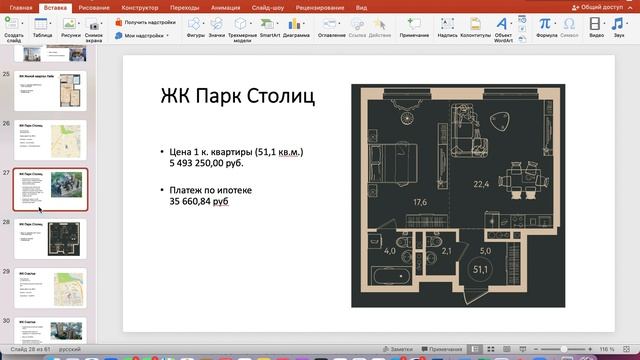Screen dimensions: 640x360
Task: Open Оглавление zoom summary icon
Action: pyautogui.click(x=329, y=24)
